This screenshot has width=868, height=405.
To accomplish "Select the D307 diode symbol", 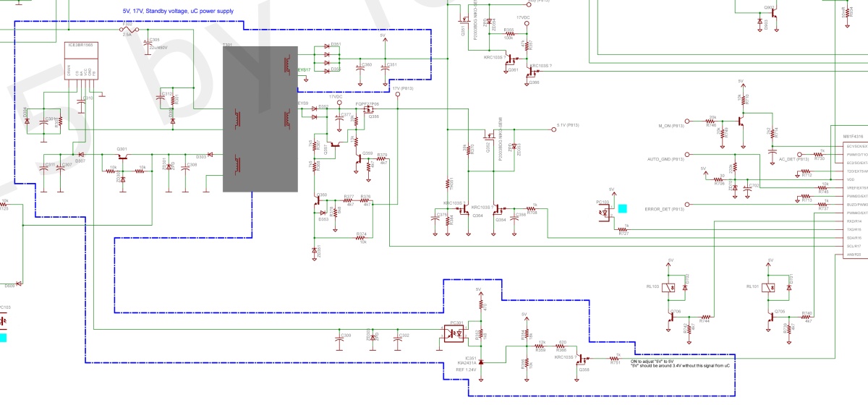I will pos(80,154).
